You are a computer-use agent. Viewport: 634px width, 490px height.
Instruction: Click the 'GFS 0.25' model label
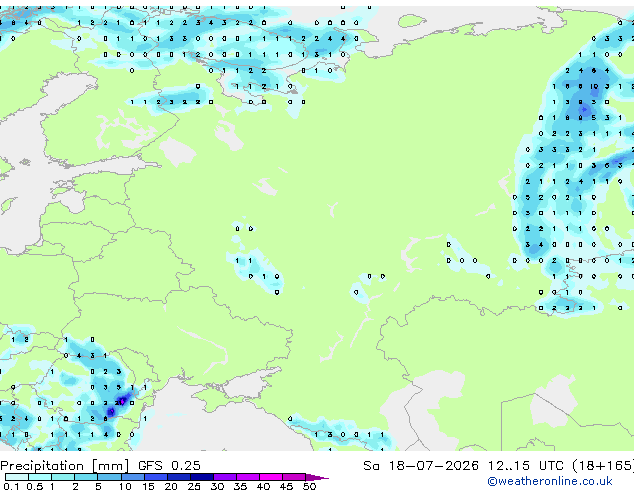[169, 466]
